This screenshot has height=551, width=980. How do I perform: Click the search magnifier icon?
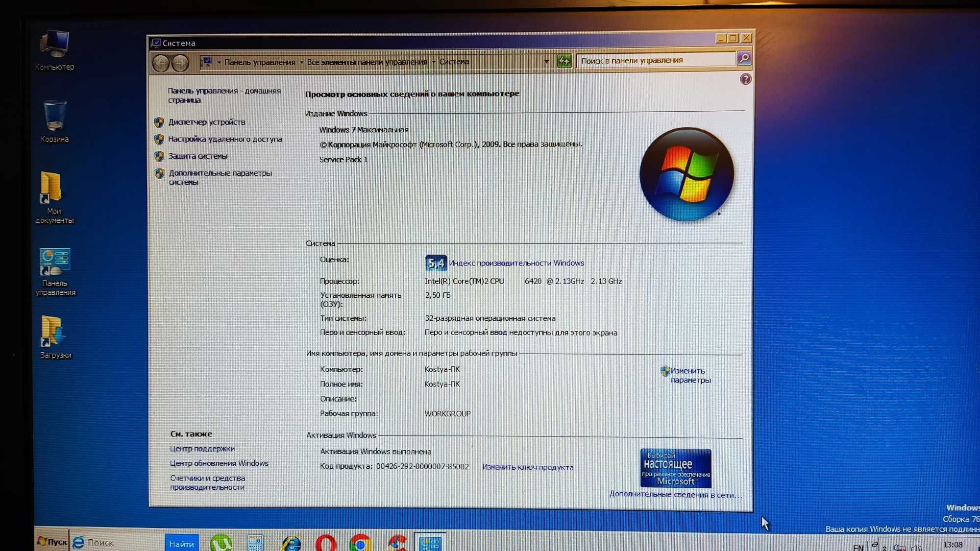point(744,59)
